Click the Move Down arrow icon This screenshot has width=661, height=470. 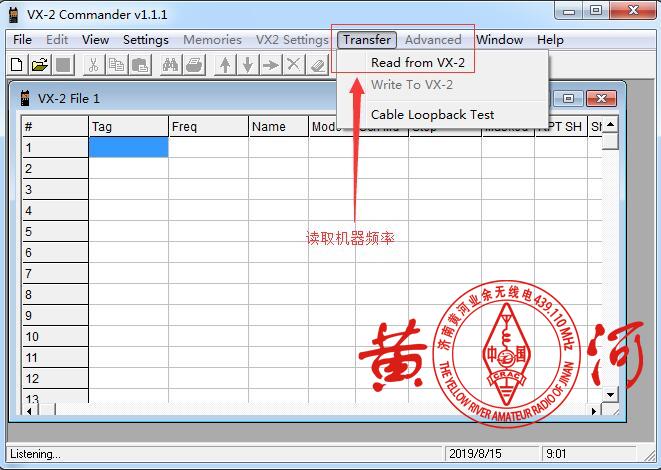[x=247, y=65]
